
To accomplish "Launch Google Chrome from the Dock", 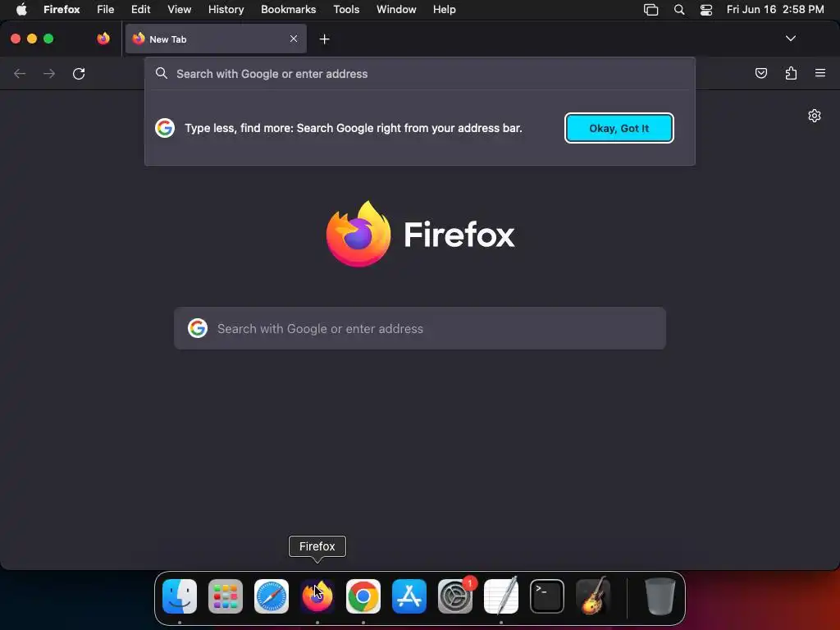I will coord(363,596).
